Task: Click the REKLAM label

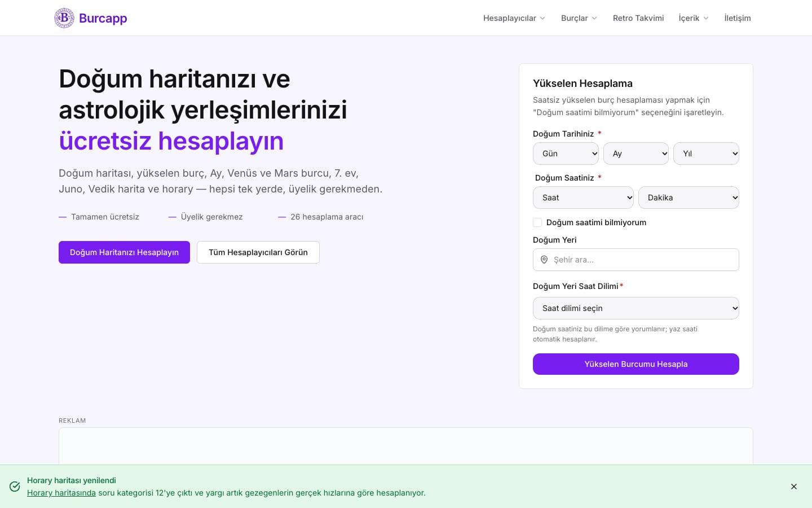Action: (x=72, y=421)
